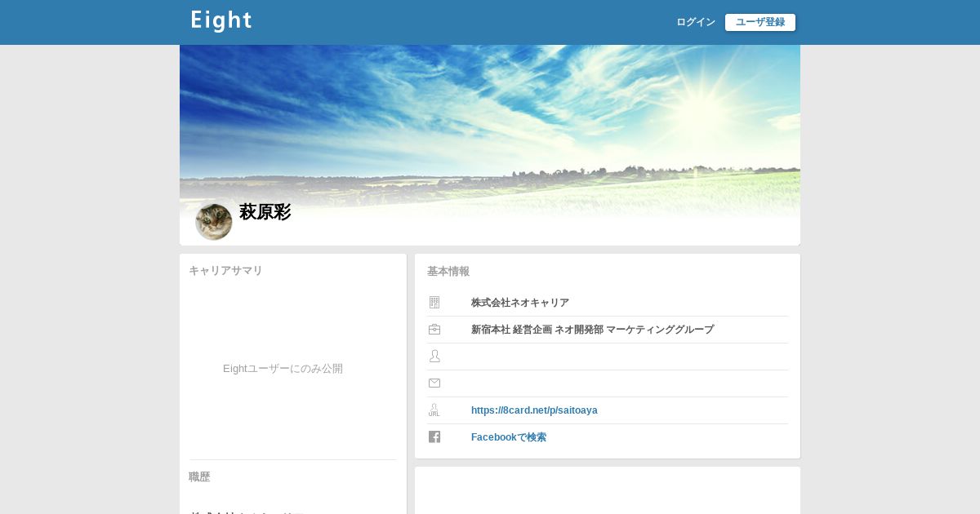Screen dimensions: 980x514
Task: Click the キャリアサマリ heading
Action: pos(225,271)
